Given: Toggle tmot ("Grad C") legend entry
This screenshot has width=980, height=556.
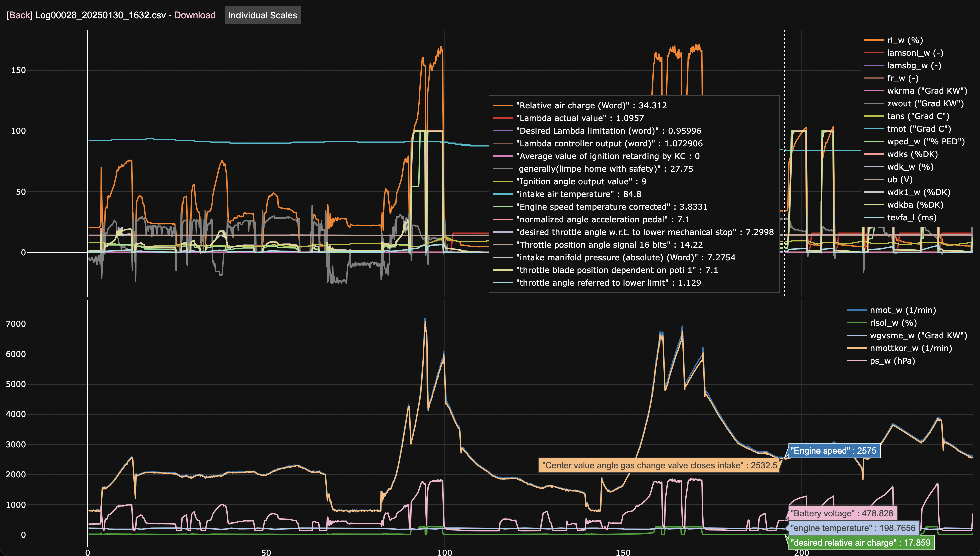Looking at the screenshot, I should point(919,129).
